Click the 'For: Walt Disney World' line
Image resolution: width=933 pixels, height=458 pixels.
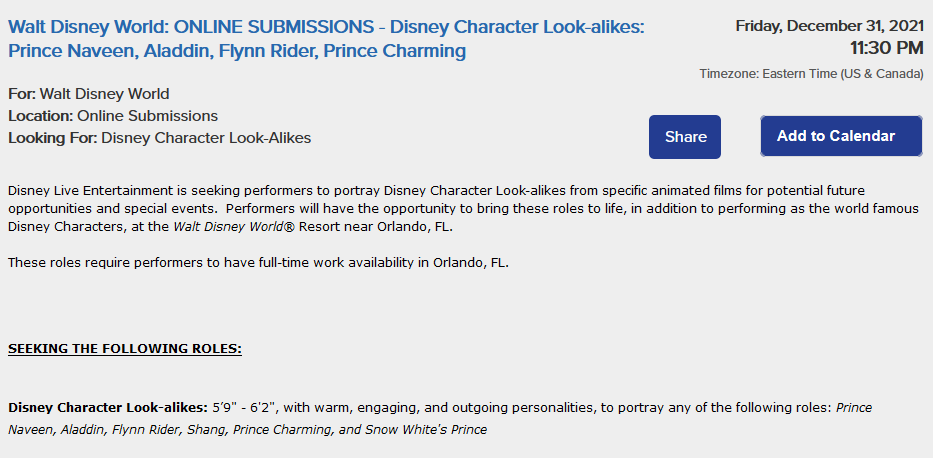pos(89,94)
